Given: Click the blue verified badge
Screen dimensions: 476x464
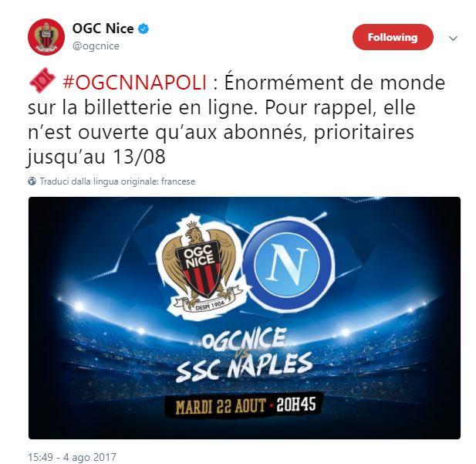Looking at the screenshot, I should click(x=143, y=29).
